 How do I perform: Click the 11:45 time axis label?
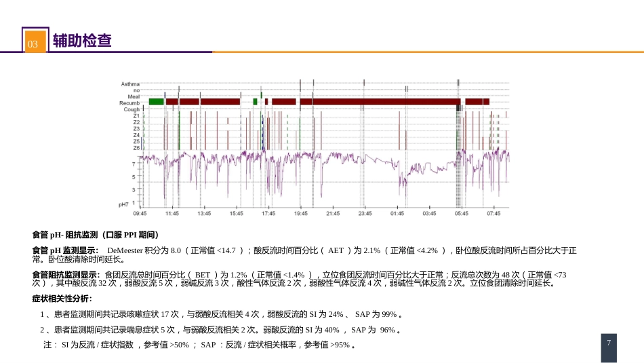pos(172,213)
